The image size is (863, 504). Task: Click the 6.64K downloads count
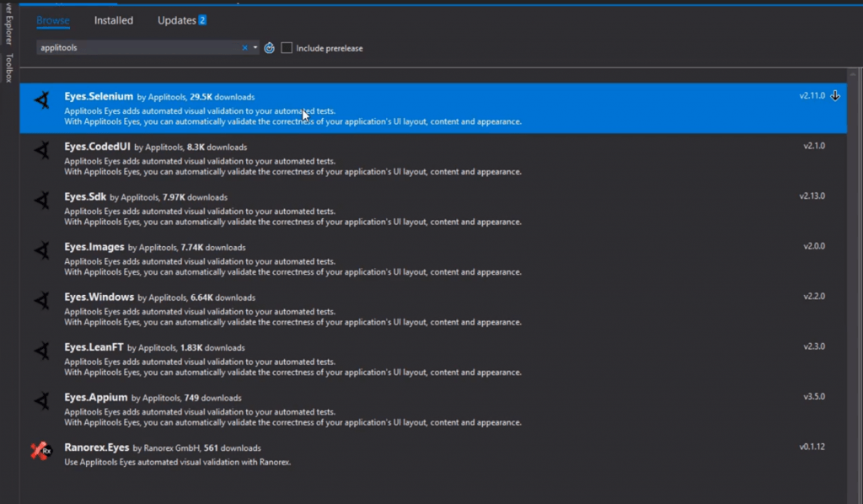point(222,298)
